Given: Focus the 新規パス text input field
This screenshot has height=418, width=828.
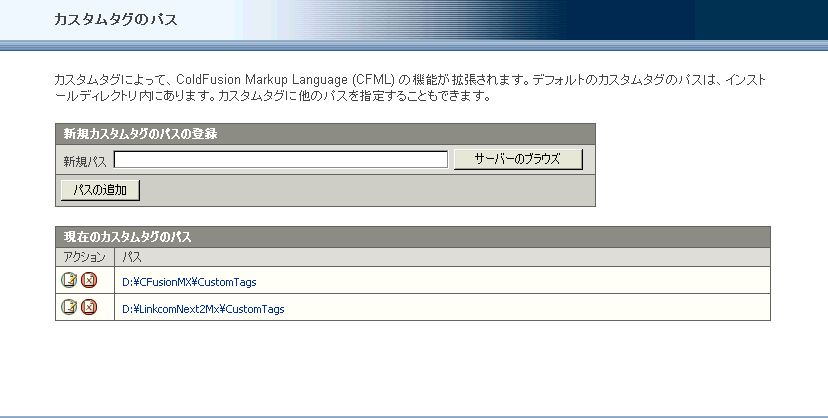Looking at the screenshot, I should pos(280,160).
